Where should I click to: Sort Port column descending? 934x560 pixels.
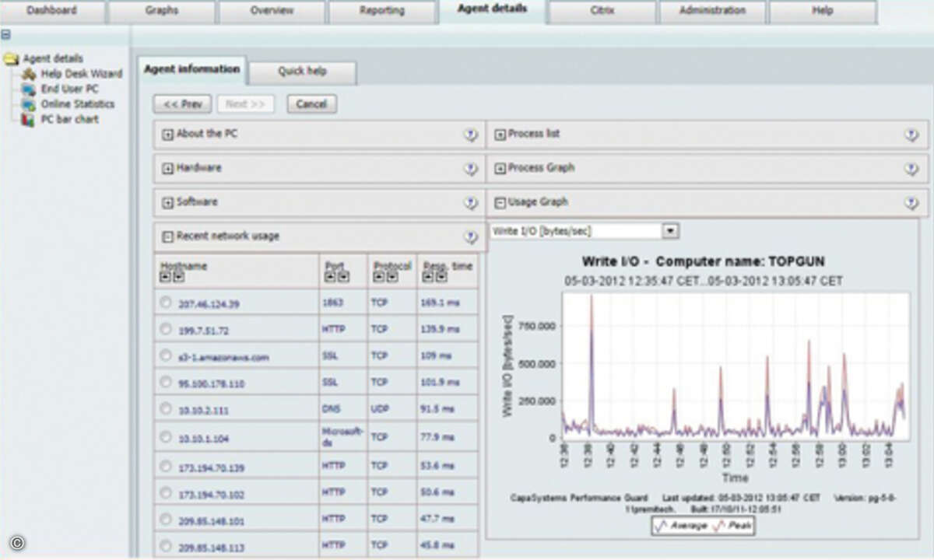point(343,277)
